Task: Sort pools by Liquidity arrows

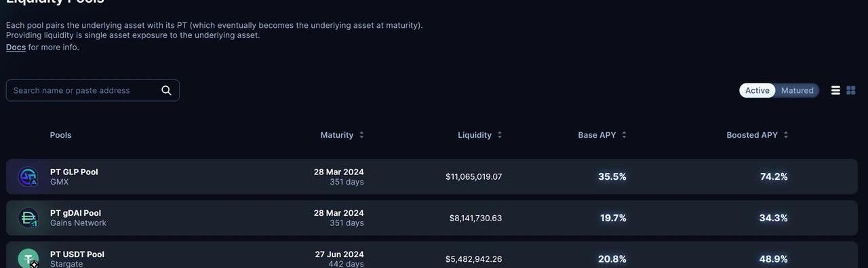Action: coord(500,135)
